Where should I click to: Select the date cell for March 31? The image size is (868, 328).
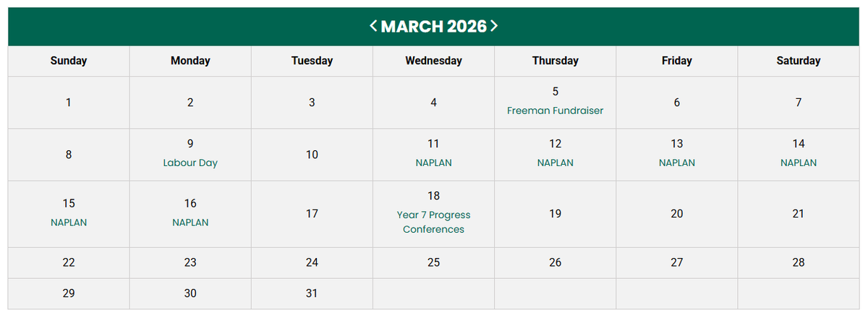[312, 293]
